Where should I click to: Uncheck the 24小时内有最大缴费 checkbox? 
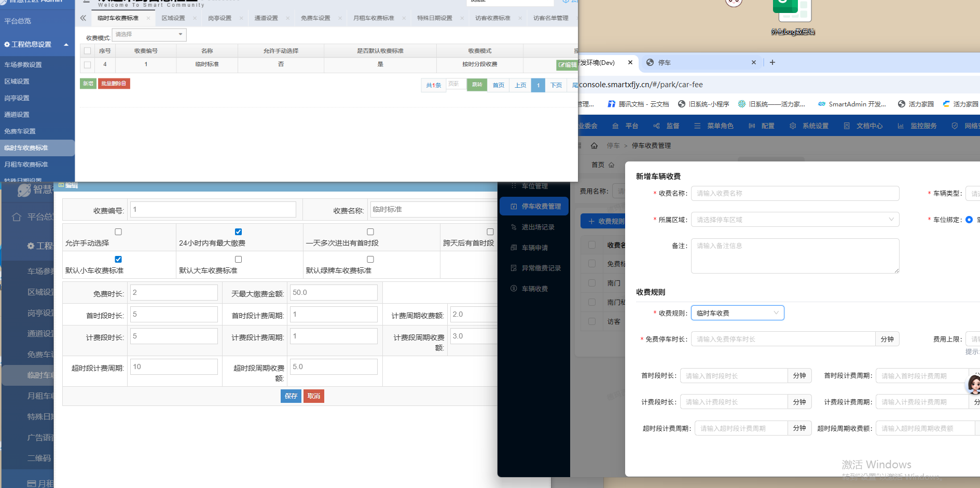[238, 232]
